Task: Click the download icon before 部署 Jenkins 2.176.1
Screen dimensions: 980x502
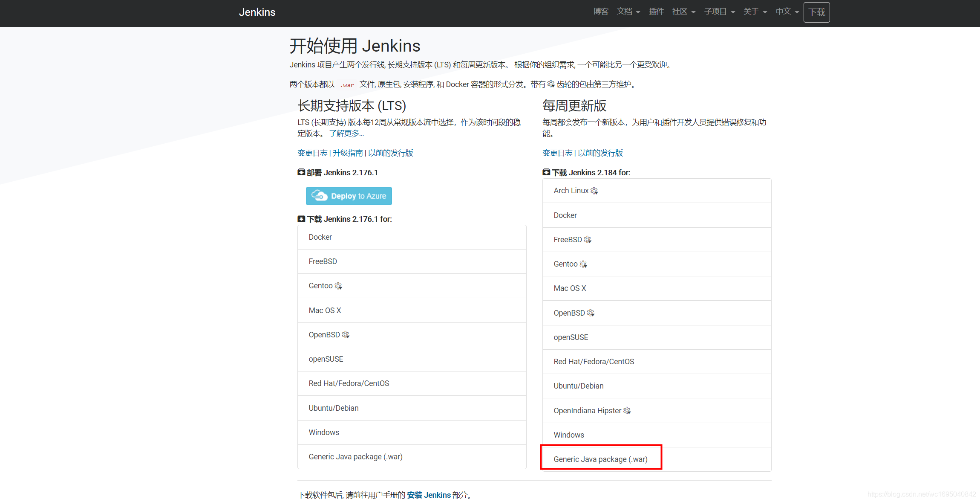Action: tap(301, 172)
